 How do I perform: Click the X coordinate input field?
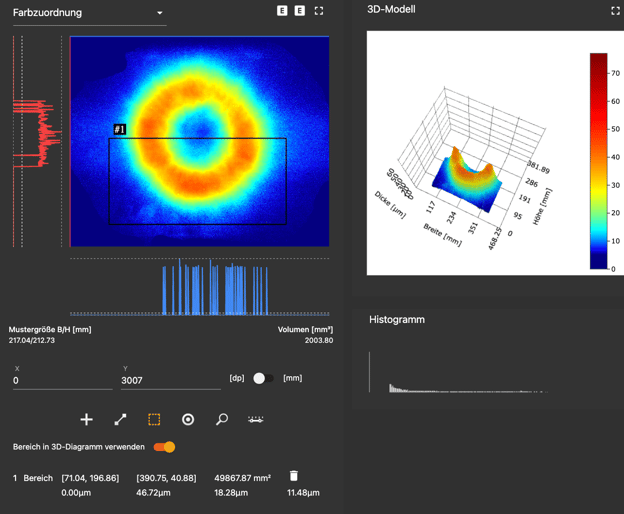pos(62,381)
